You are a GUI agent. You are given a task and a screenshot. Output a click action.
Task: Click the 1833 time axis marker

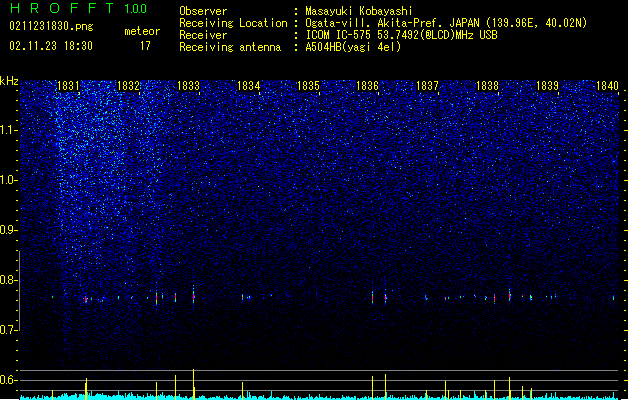click(x=188, y=86)
